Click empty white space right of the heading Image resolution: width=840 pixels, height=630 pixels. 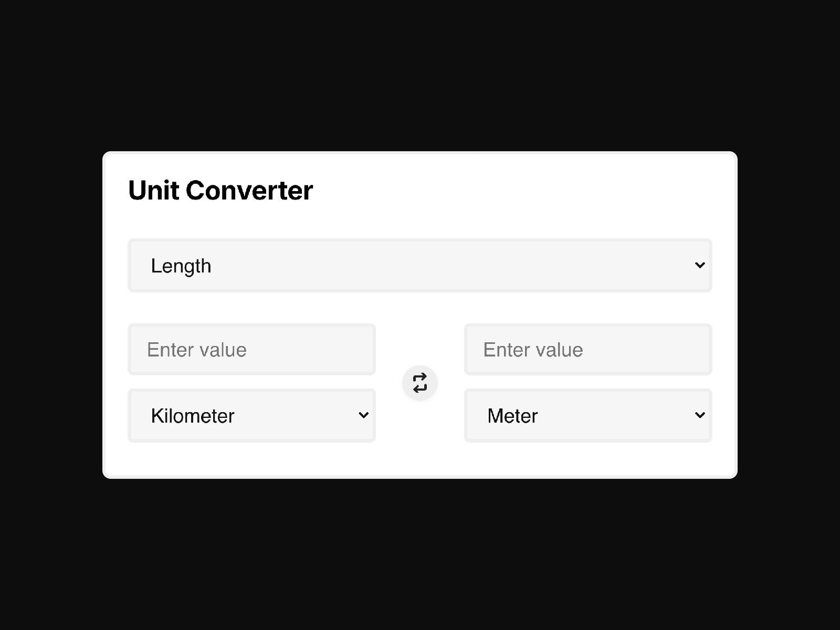(525, 190)
